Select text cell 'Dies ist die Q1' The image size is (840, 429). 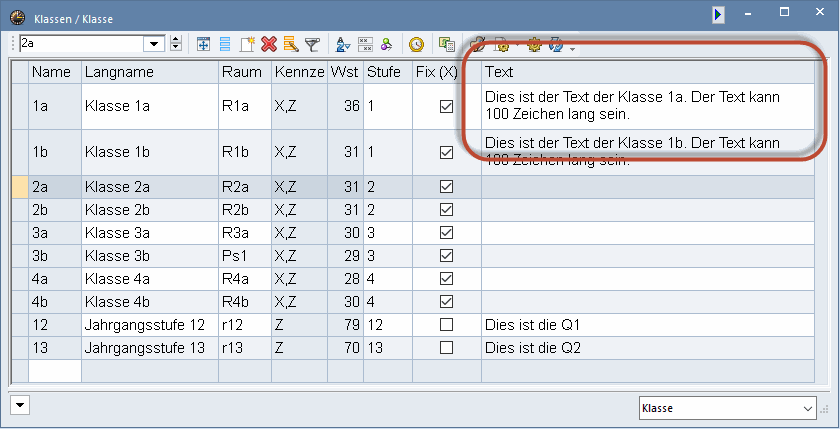648,325
